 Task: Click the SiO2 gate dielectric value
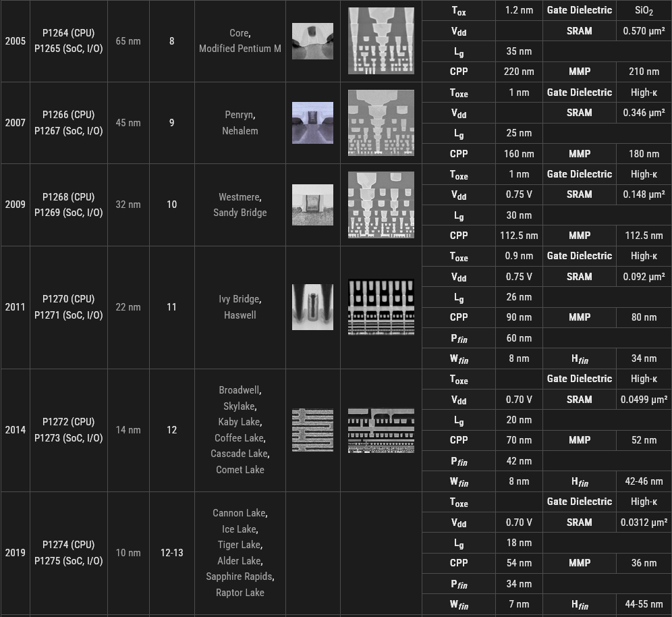644,11
